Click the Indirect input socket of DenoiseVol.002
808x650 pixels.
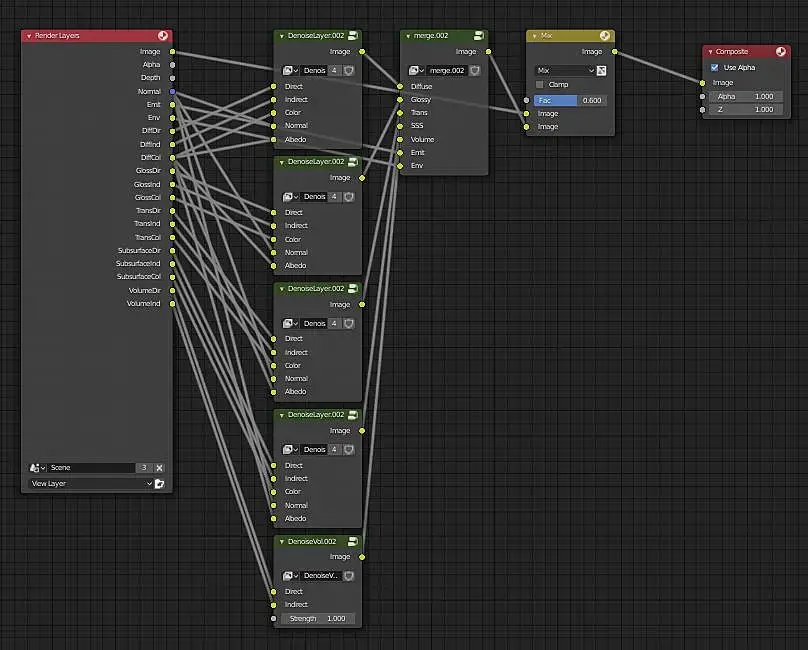click(274, 605)
